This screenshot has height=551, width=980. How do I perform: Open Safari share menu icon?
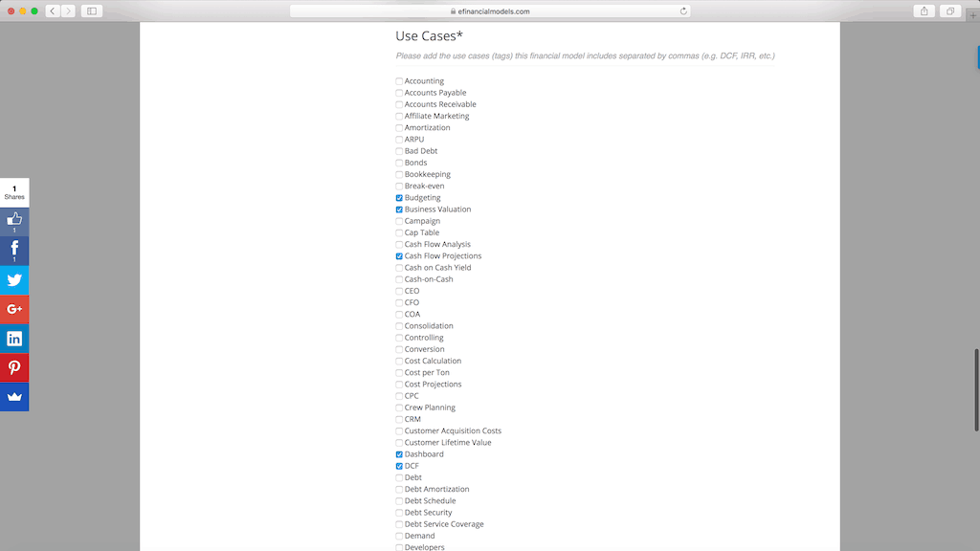(x=924, y=11)
